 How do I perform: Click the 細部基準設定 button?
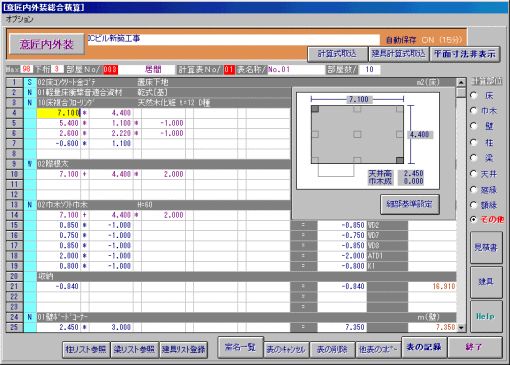click(410, 204)
